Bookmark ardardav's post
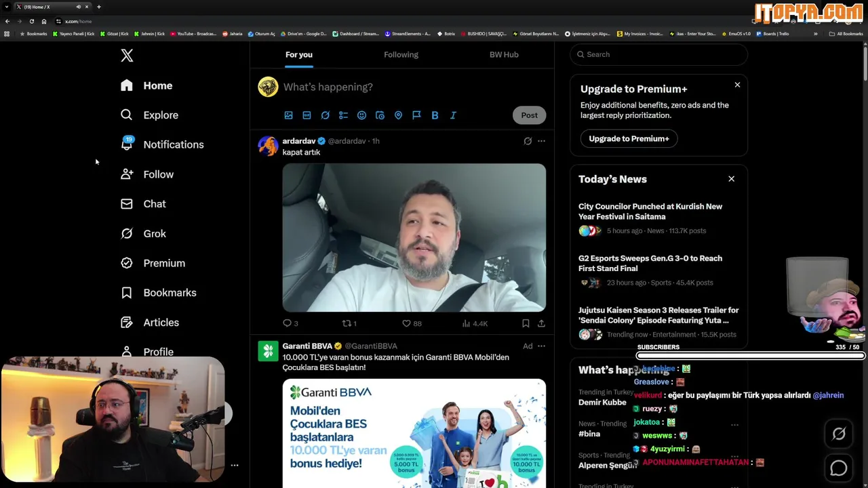The image size is (868, 488). [x=526, y=323]
